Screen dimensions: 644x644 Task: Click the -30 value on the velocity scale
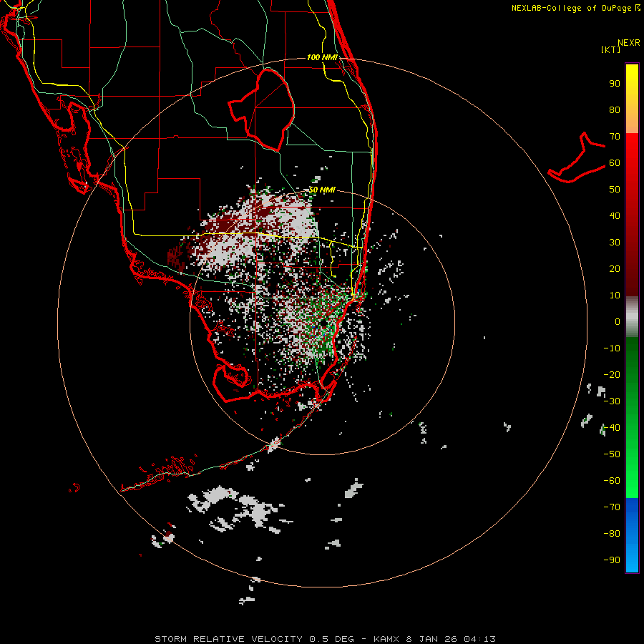click(x=612, y=401)
